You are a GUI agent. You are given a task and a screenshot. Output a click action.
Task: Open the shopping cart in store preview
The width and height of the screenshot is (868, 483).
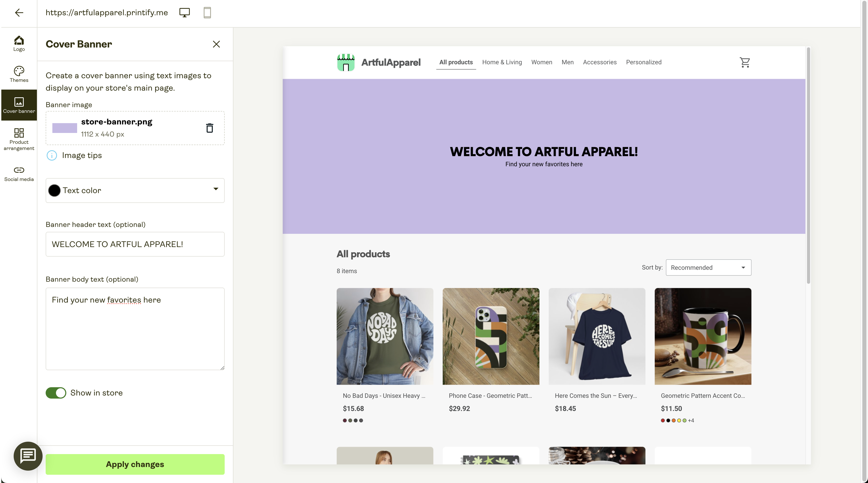point(745,62)
